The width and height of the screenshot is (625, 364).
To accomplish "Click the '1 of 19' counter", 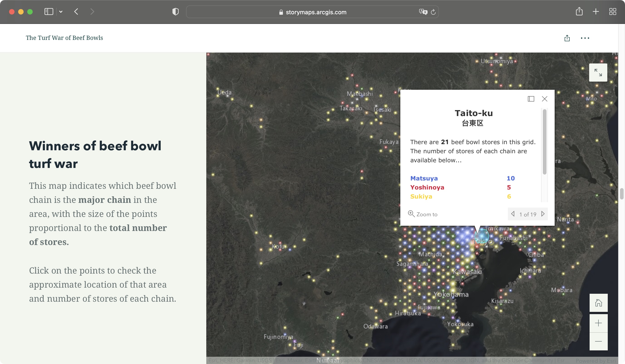I will tap(528, 214).
